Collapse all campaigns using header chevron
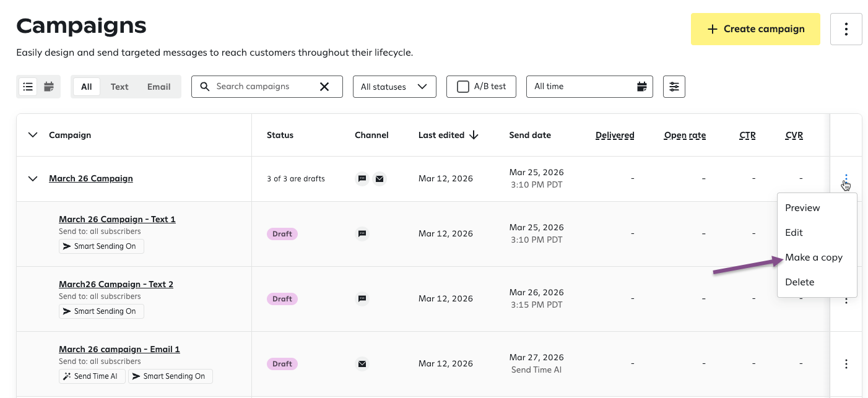868x398 pixels. click(x=33, y=135)
